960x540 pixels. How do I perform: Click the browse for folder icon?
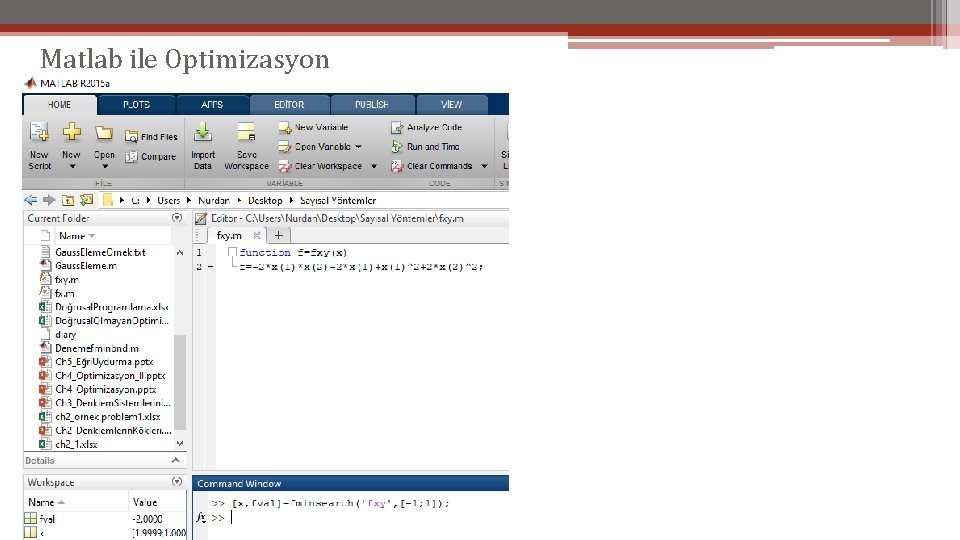tap(87, 200)
